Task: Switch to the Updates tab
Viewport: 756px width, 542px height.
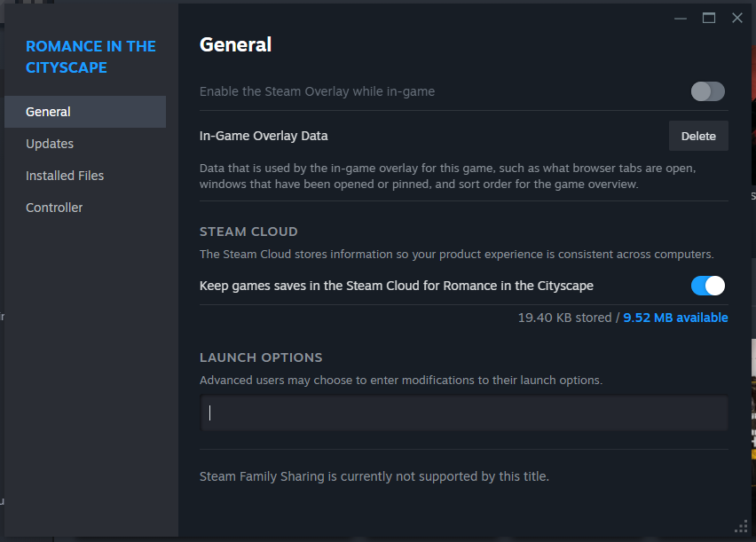Action: click(x=85, y=144)
